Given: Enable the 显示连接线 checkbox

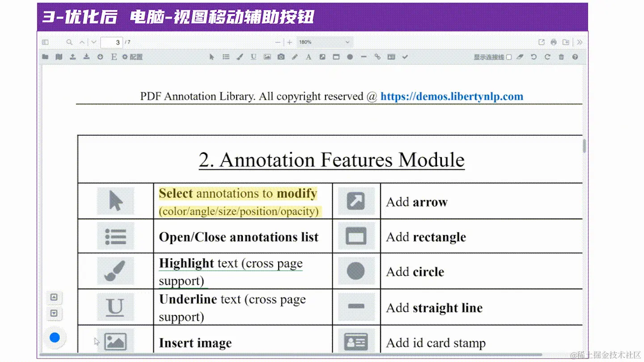Looking at the screenshot, I should click(x=508, y=57).
